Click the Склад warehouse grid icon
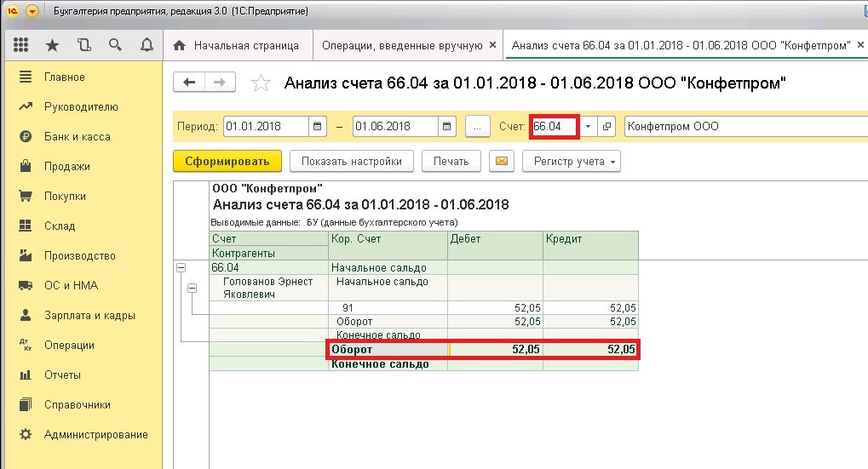 (x=26, y=226)
